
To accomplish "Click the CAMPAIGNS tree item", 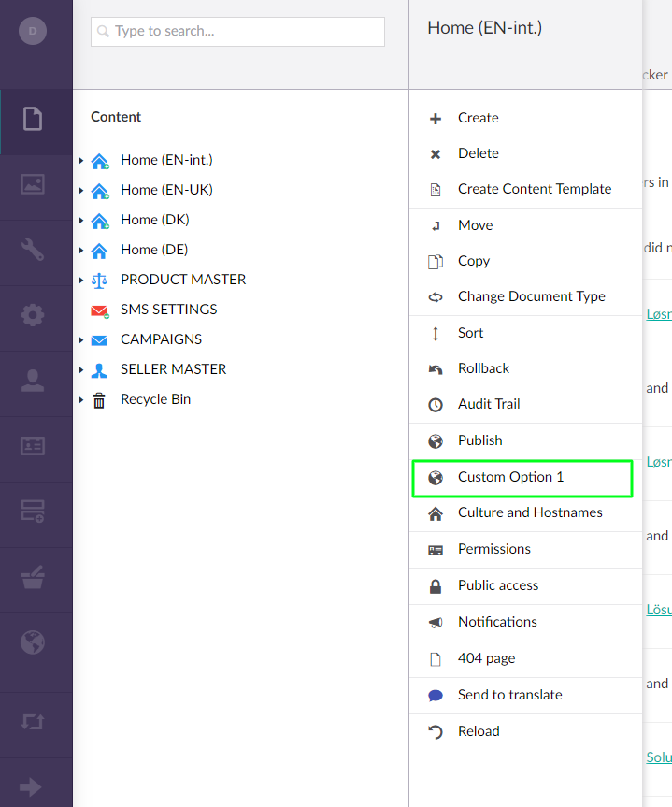I will pyautogui.click(x=160, y=339).
